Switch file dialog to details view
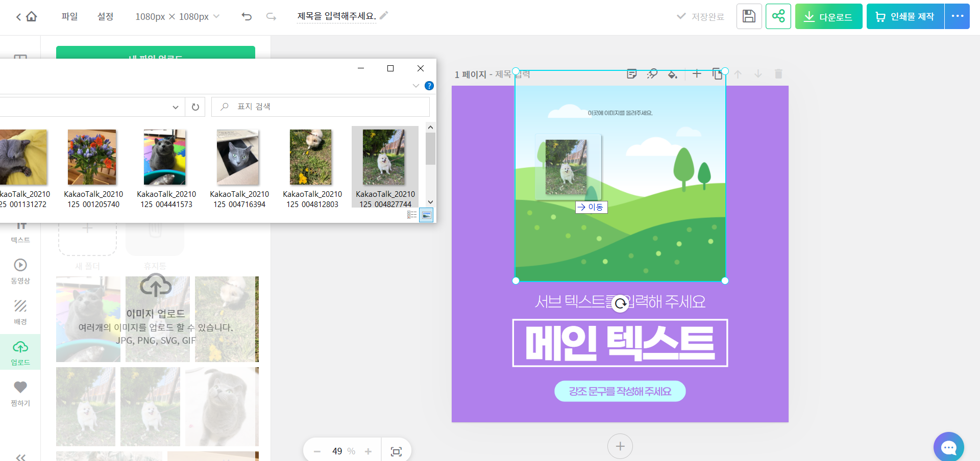Image resolution: width=980 pixels, height=461 pixels. 412,215
